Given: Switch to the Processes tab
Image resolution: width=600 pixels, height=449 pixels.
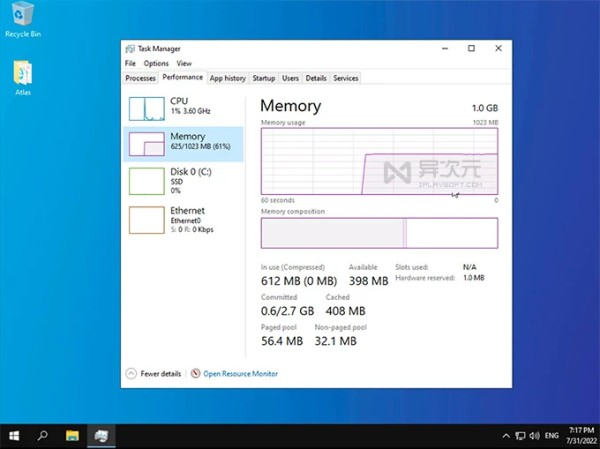Looking at the screenshot, I should pos(140,78).
